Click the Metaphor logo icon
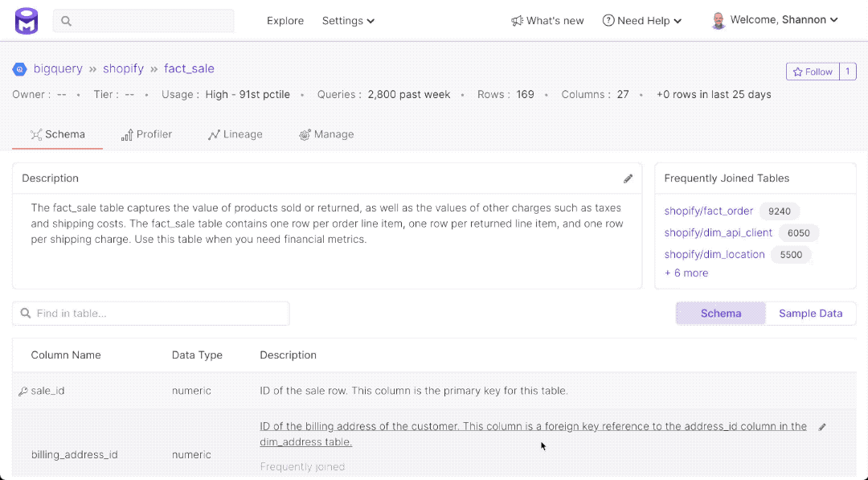Viewport: 868px width, 480px height. (x=27, y=21)
